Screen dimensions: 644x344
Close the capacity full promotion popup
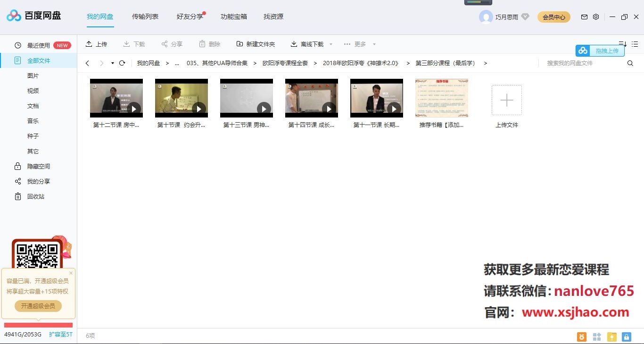(71, 273)
